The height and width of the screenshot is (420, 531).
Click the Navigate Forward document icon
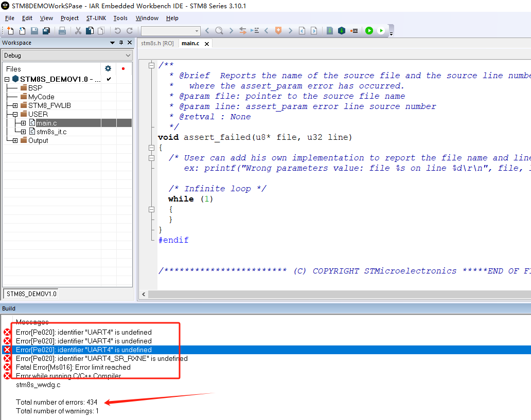tap(314, 31)
